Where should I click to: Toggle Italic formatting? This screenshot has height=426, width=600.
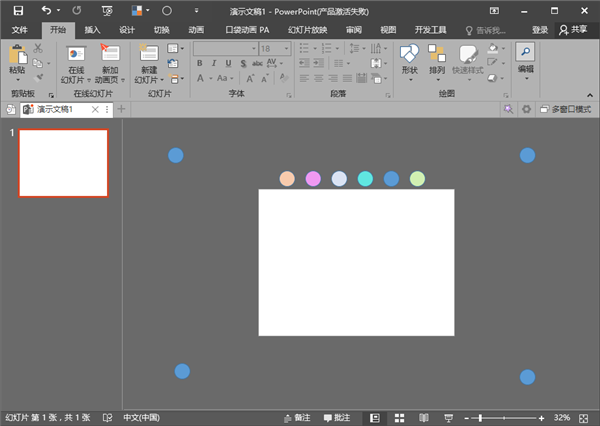214,63
